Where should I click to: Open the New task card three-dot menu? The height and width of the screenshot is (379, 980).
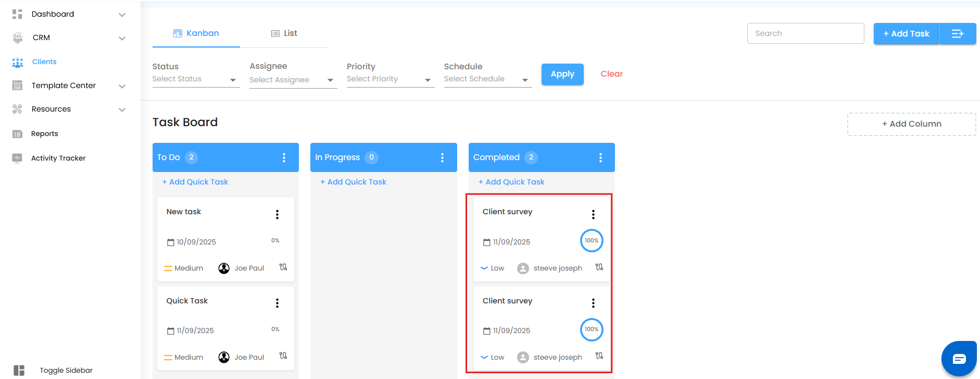[x=277, y=214]
